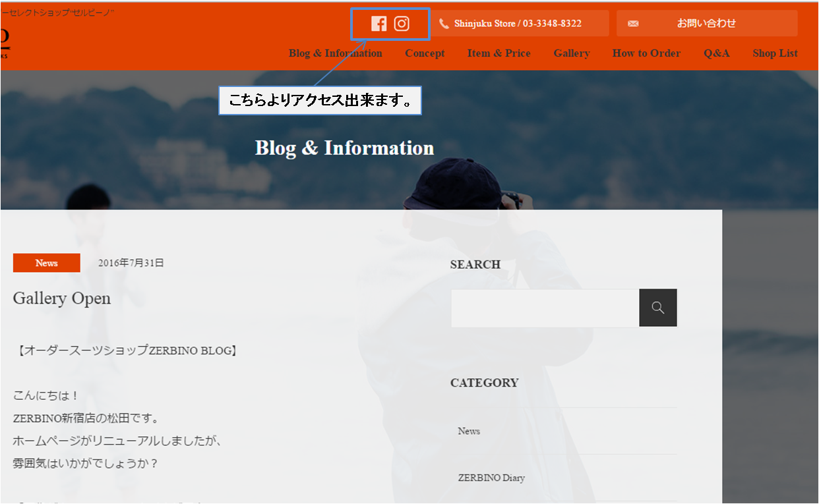Select Gallery in the navigation bar
Viewport: 819px width, 504px height.
coord(571,53)
